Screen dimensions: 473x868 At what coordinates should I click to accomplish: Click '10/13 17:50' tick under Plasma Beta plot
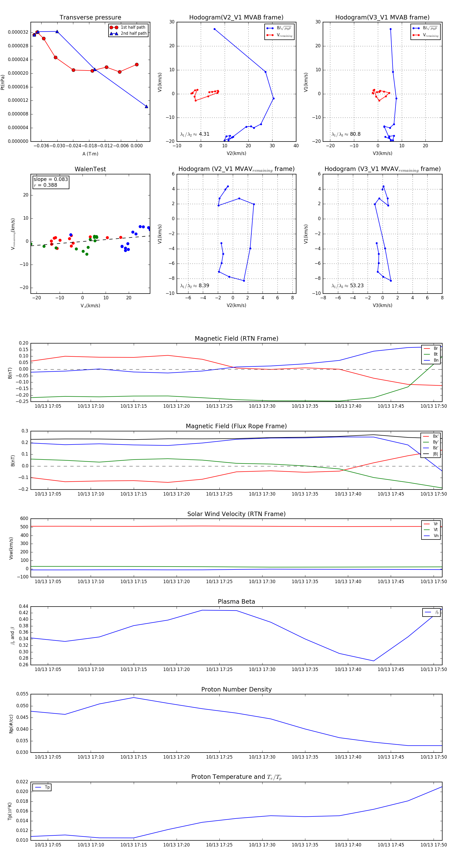434,669
